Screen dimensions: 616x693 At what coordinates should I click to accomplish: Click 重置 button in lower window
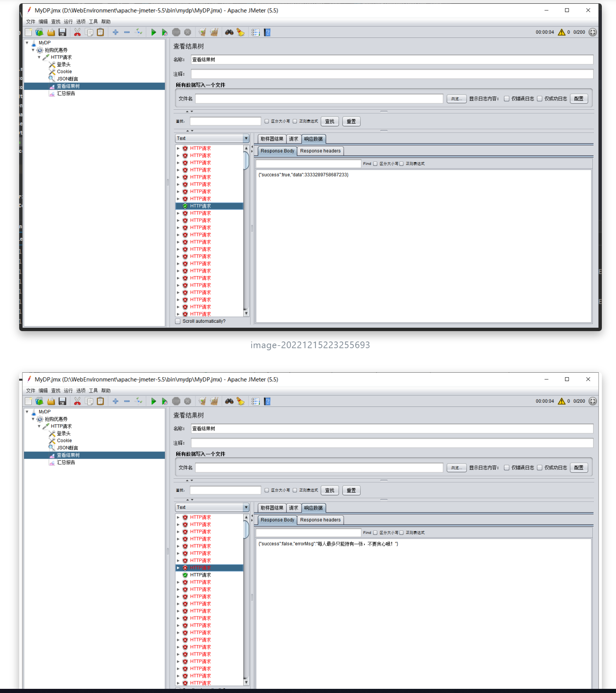(352, 491)
